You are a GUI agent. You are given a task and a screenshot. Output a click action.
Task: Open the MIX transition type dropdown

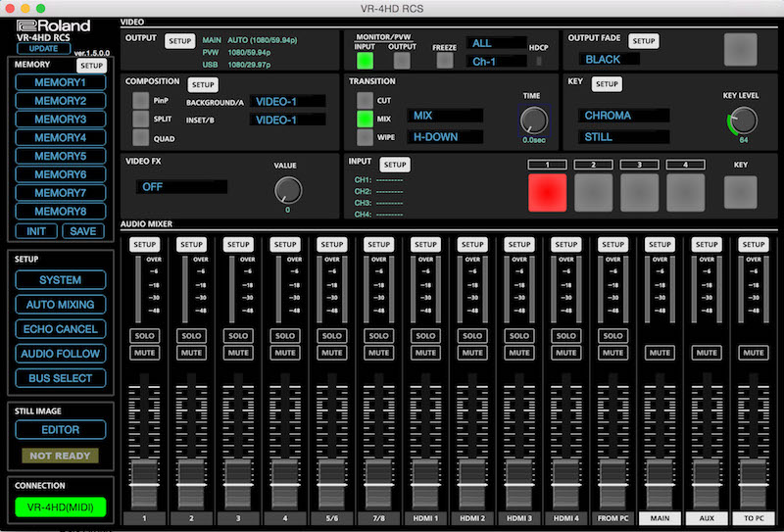coord(445,116)
